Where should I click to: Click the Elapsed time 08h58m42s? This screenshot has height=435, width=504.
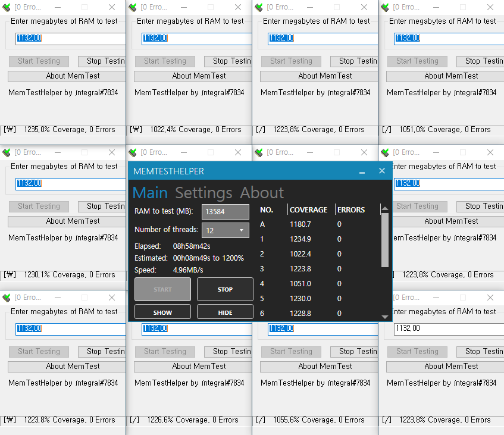pyautogui.click(x=192, y=246)
